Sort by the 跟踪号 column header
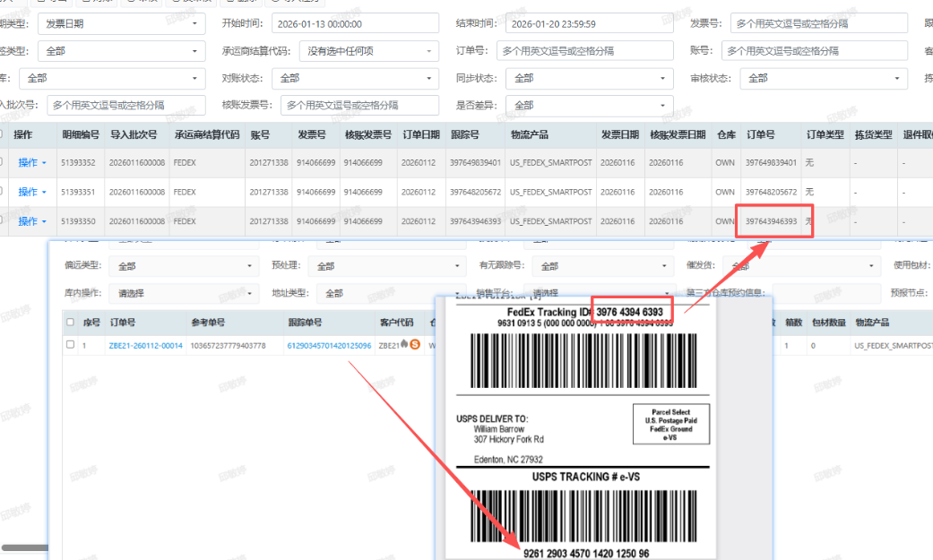This screenshot has height=560, width=933. pyautogui.click(x=464, y=135)
